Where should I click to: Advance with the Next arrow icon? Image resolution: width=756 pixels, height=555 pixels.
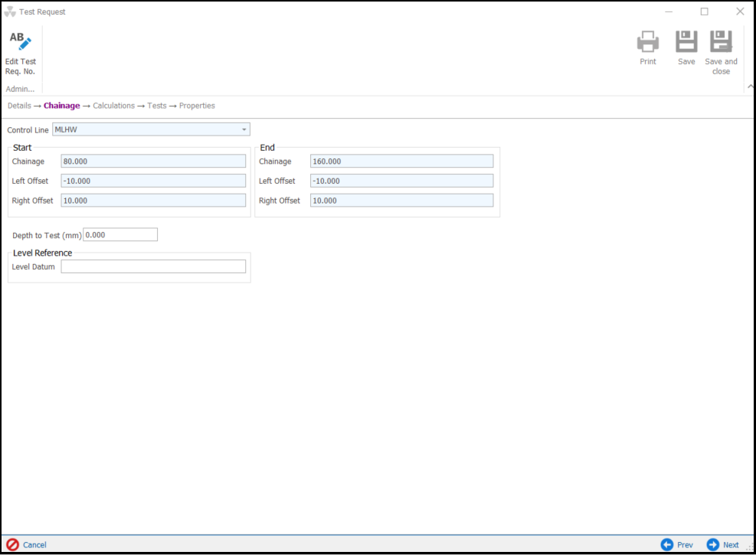coord(713,544)
